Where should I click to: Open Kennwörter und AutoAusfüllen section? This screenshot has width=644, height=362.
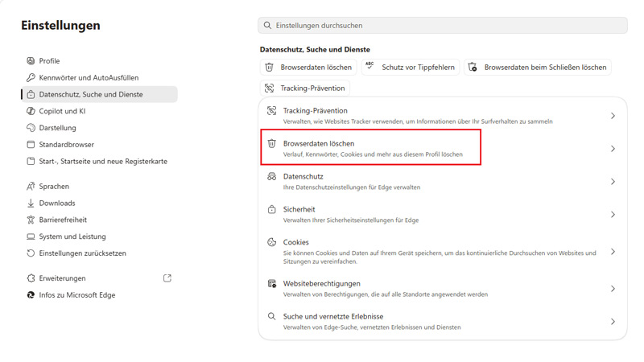99,77
